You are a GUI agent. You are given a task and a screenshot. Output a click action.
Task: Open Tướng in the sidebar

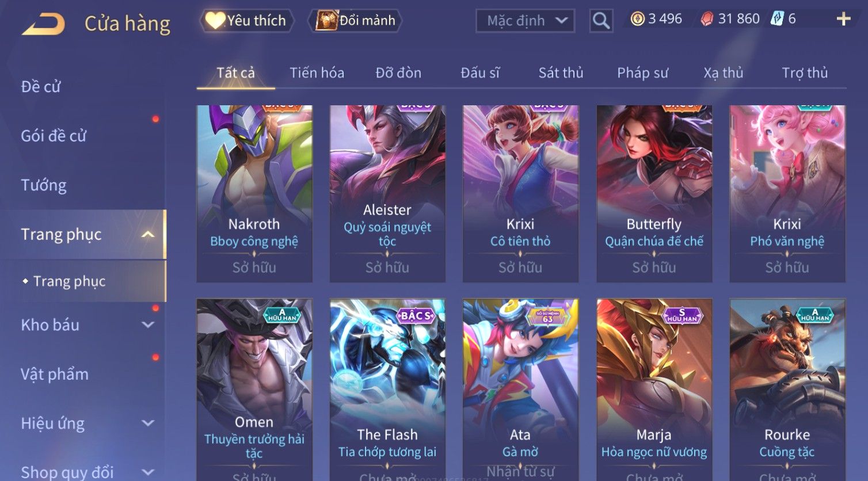pos(44,185)
